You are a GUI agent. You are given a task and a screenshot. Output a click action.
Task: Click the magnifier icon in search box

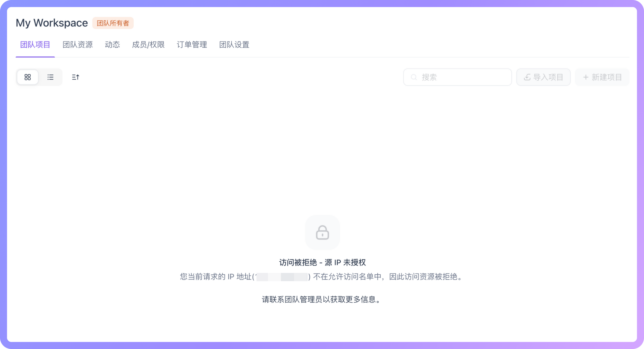point(414,77)
